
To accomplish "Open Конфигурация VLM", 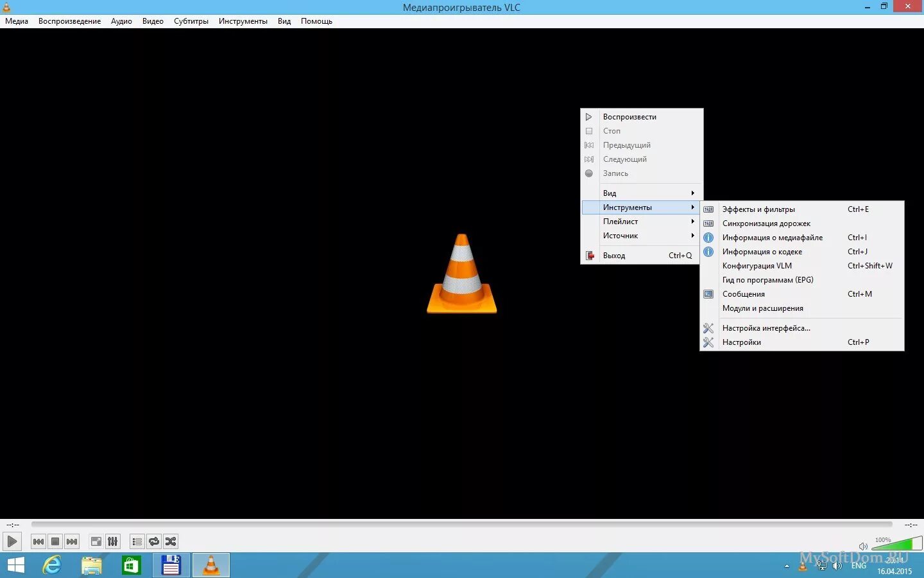I will point(802,266).
